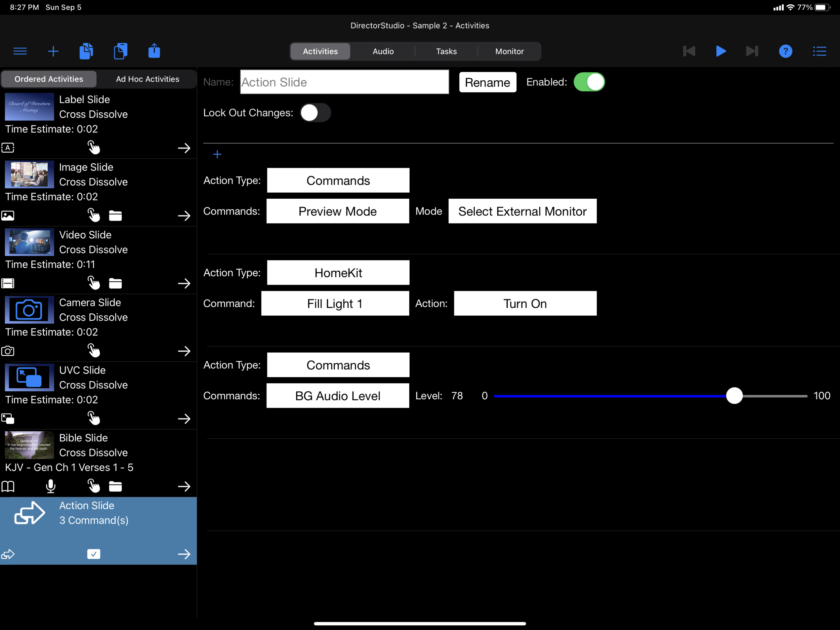The image size is (840, 630).
Task: Click the small blue plus to add action
Action: point(217,154)
